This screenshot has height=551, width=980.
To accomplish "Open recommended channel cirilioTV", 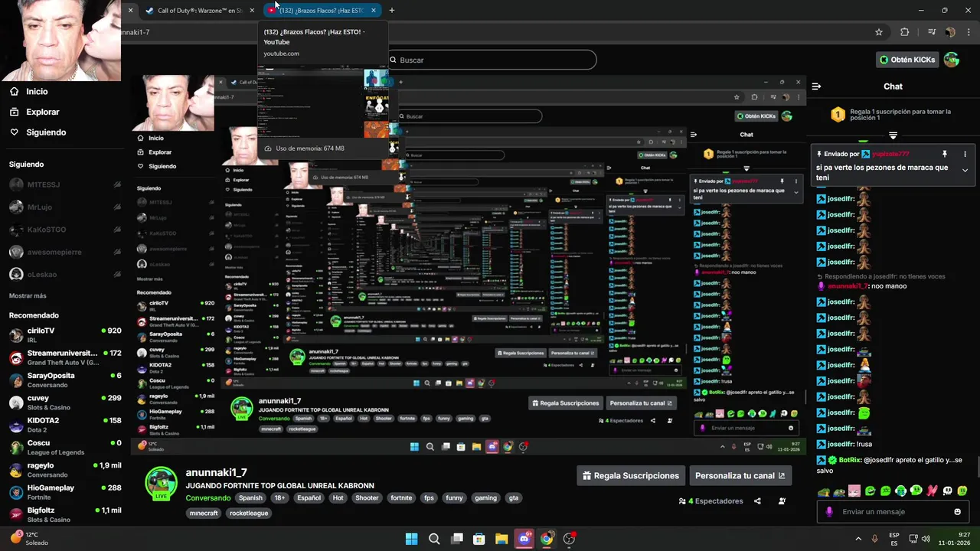I will point(65,335).
